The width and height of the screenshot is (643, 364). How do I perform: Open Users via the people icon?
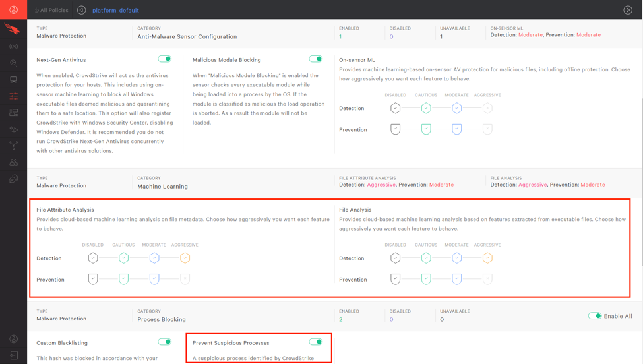(14, 162)
